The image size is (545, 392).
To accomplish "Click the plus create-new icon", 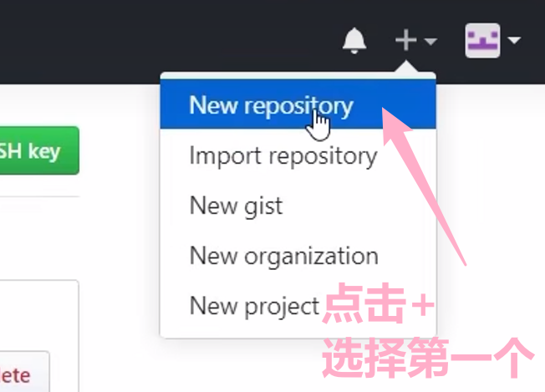I will coord(405,40).
